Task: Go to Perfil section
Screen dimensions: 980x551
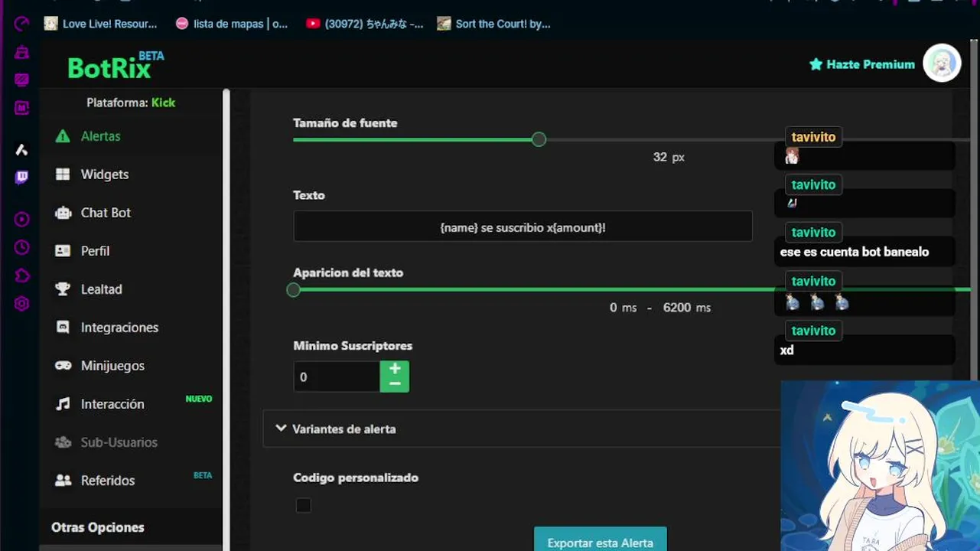Action: tap(95, 251)
